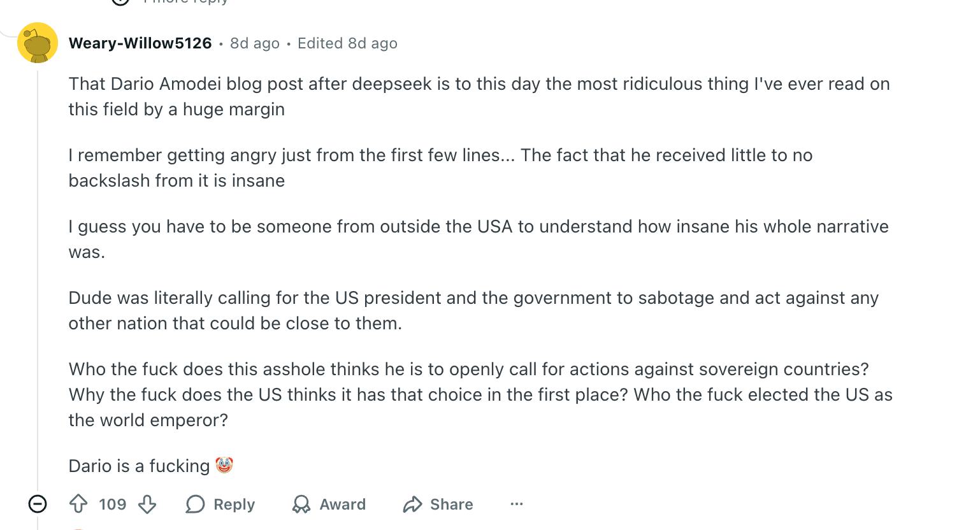Viewport: 980px width, 530px height.
Task: Click the Award button label
Action: [342, 504]
